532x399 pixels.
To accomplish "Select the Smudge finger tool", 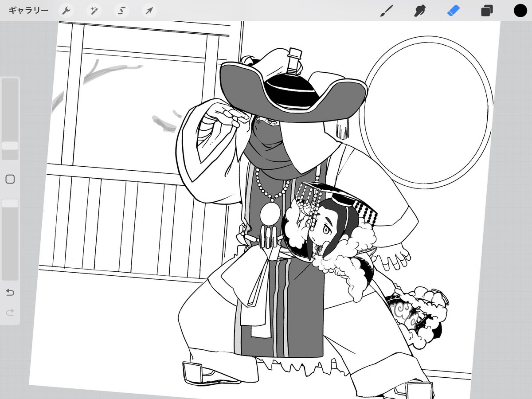I will click(420, 11).
